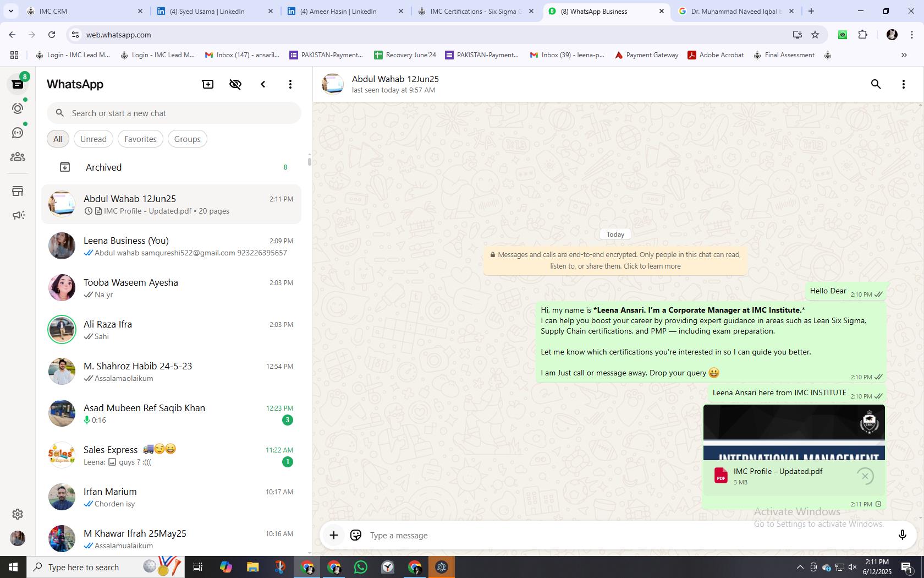Open the Chrome apps grid icon

point(14,55)
